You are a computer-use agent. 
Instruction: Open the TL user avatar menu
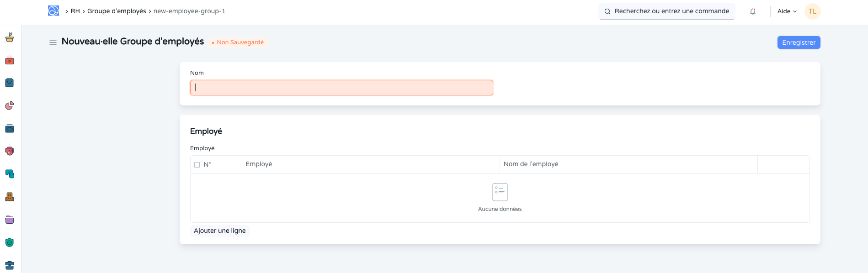(812, 11)
